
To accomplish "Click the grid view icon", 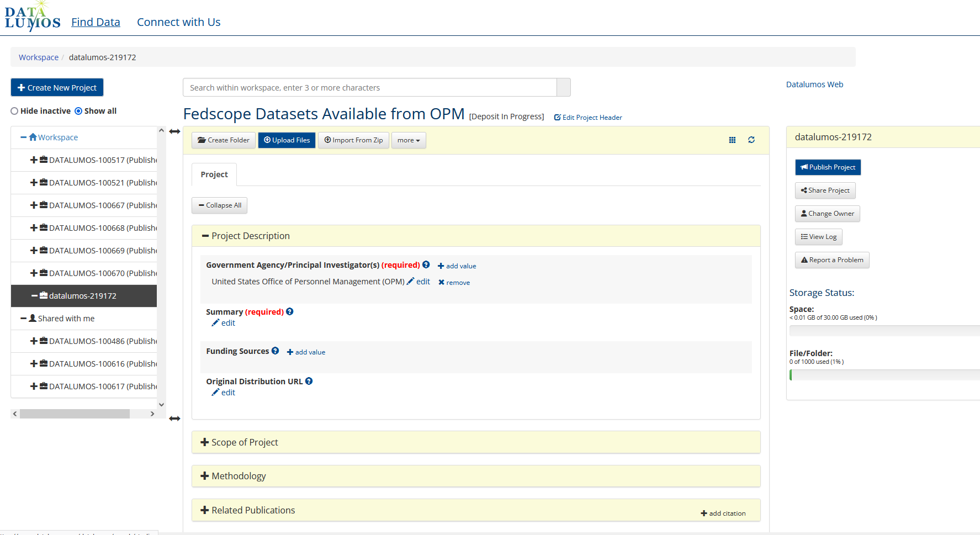I will [732, 140].
